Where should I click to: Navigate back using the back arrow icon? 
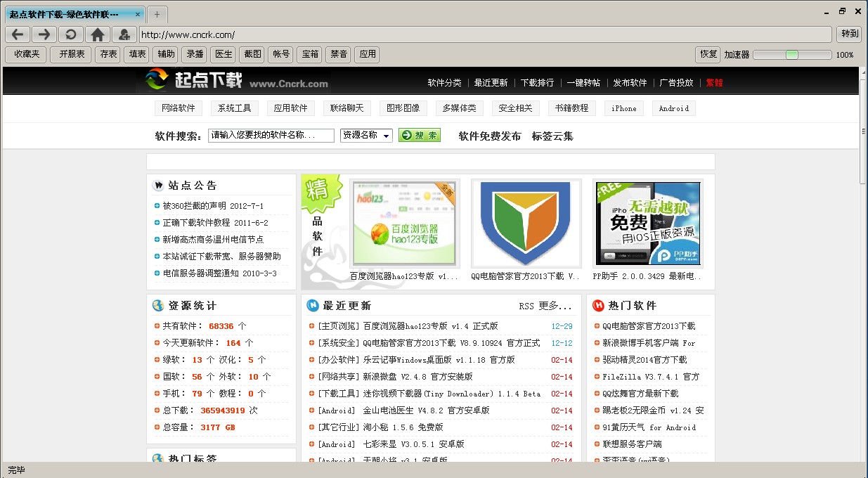(18, 34)
